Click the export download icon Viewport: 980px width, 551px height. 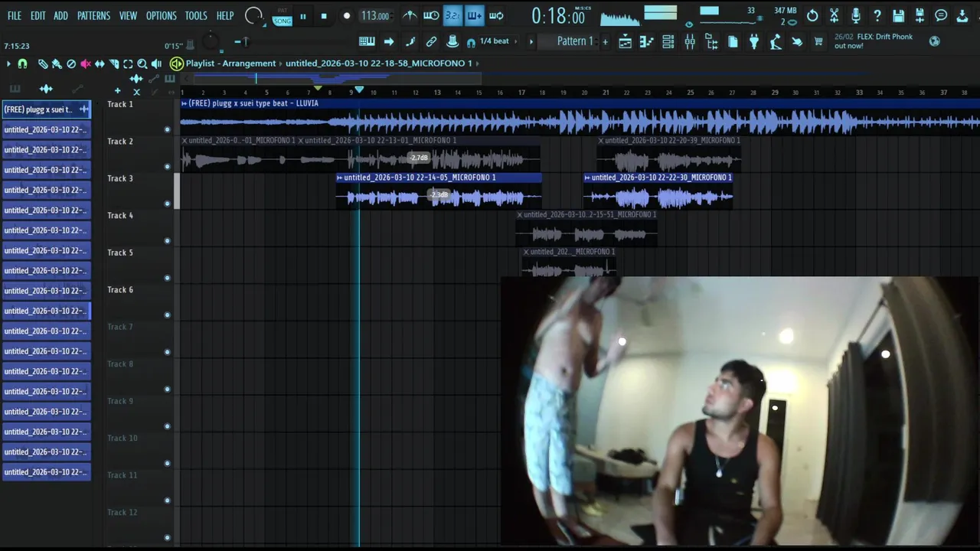(962, 15)
